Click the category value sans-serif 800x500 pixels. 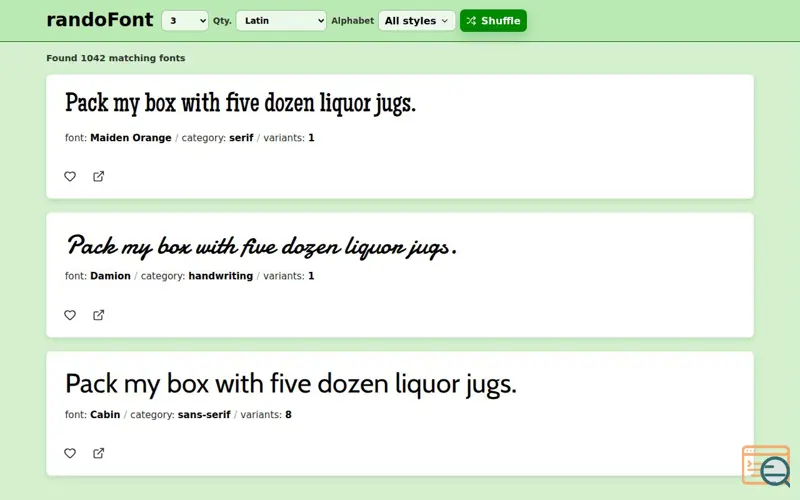pos(204,415)
